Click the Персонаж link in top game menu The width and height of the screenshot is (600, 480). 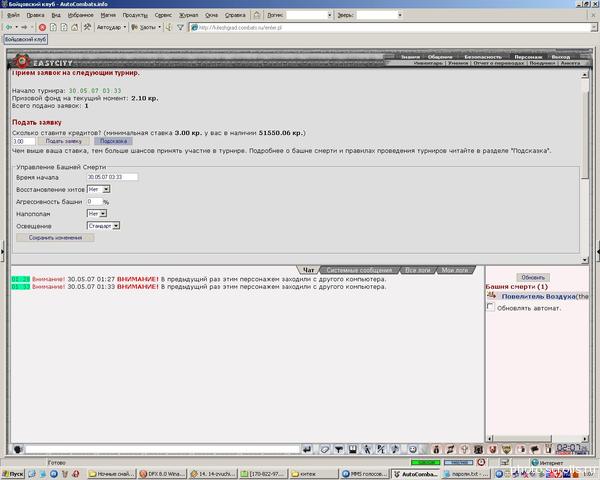tap(528, 57)
